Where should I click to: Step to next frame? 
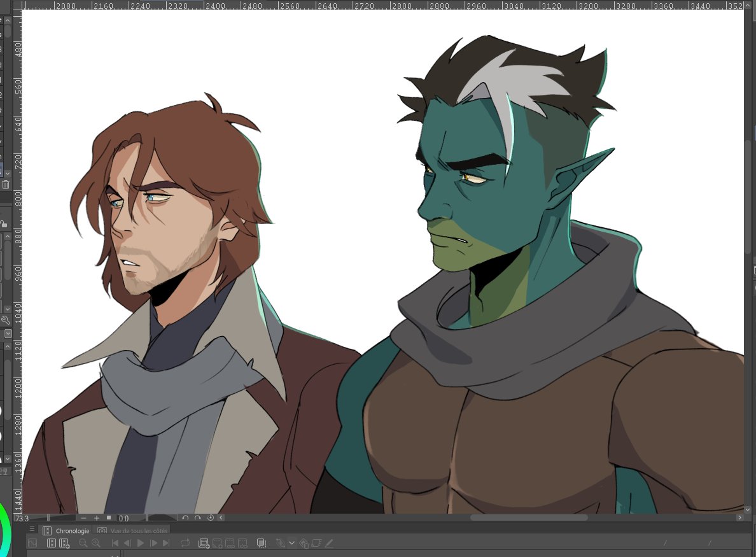pyautogui.click(x=153, y=543)
